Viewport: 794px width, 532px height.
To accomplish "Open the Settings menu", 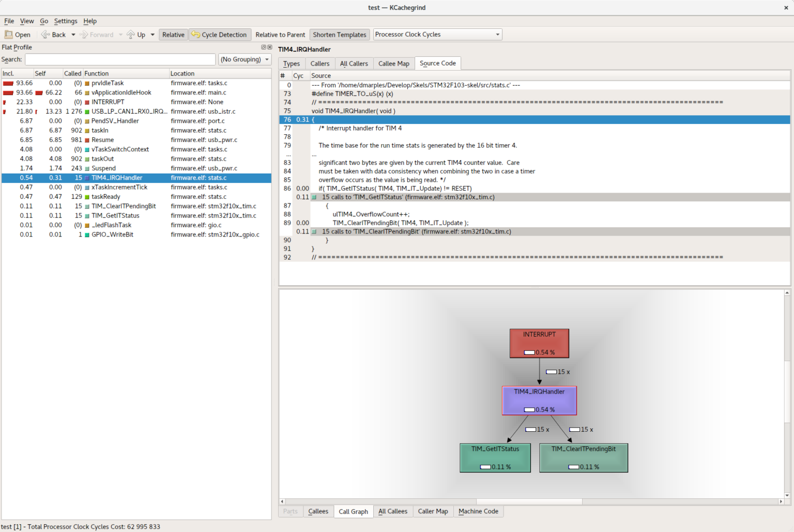I will coord(66,21).
